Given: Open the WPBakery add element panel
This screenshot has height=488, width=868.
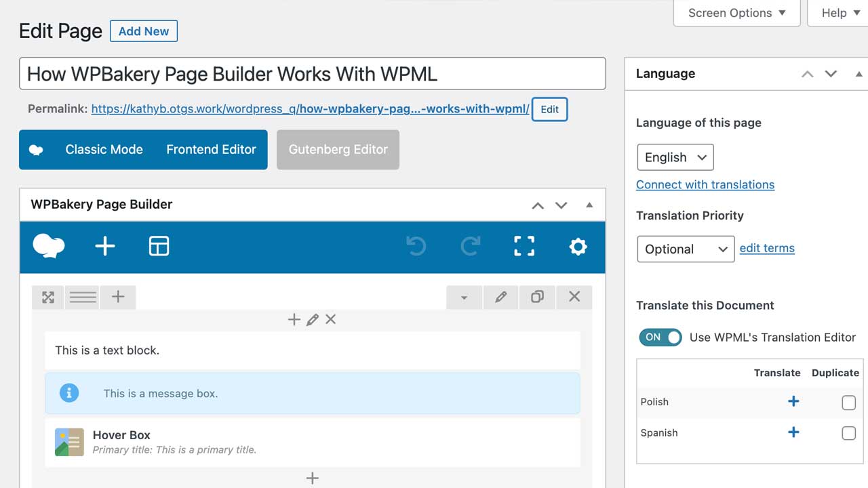Looking at the screenshot, I should [x=105, y=247].
